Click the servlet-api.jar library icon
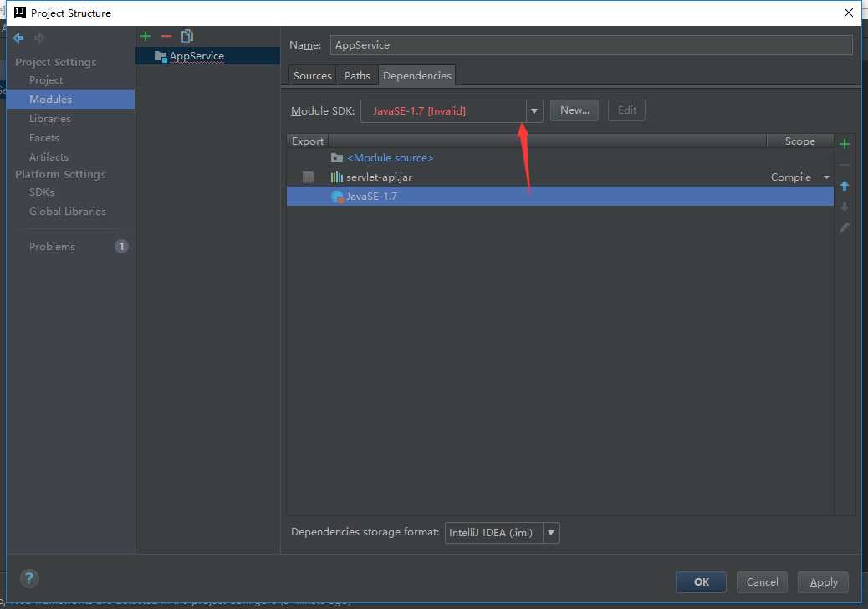Viewport: 868px width, 609px height. point(336,177)
